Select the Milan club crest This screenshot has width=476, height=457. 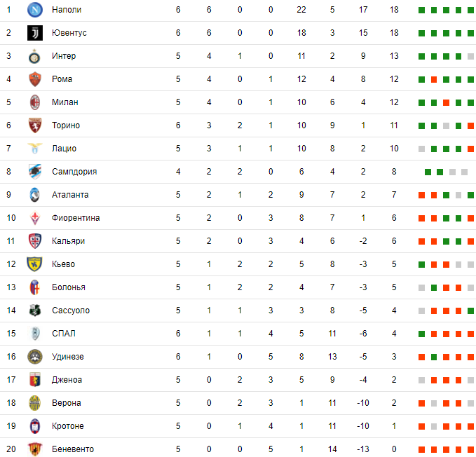tap(35, 102)
